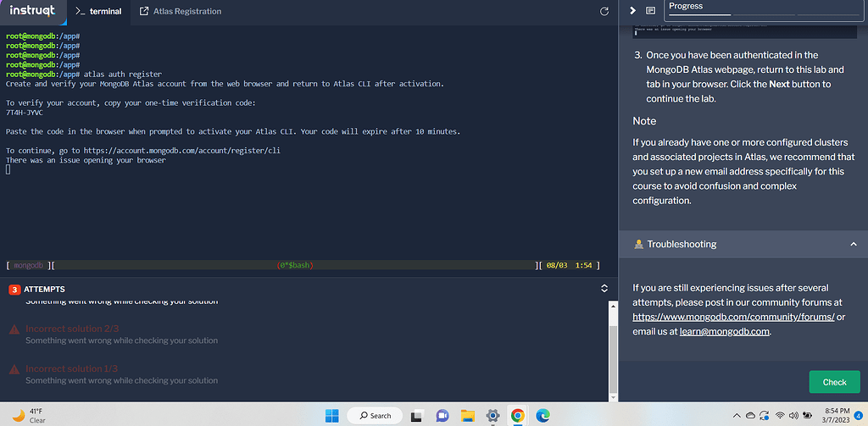Viewport: 868px width, 426px height.
Task: Click the learn@mongodb.com email link
Action: pos(724,331)
